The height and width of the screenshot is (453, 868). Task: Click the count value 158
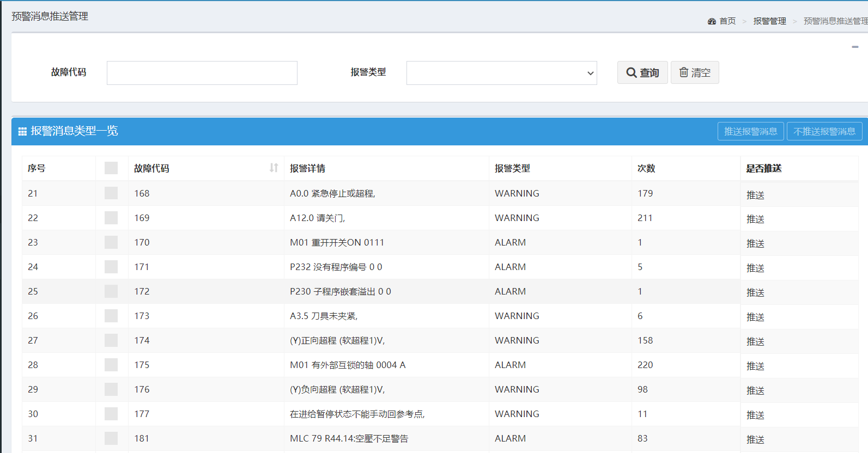point(645,340)
